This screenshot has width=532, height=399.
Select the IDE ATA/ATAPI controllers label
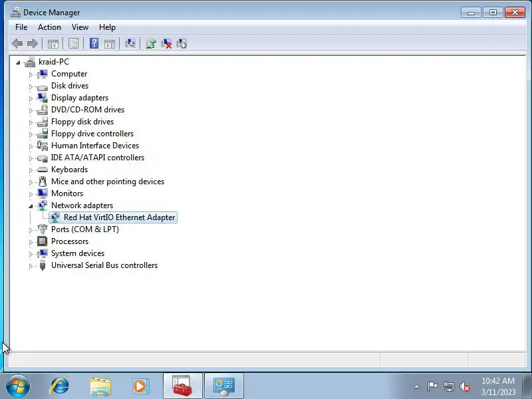98,158
